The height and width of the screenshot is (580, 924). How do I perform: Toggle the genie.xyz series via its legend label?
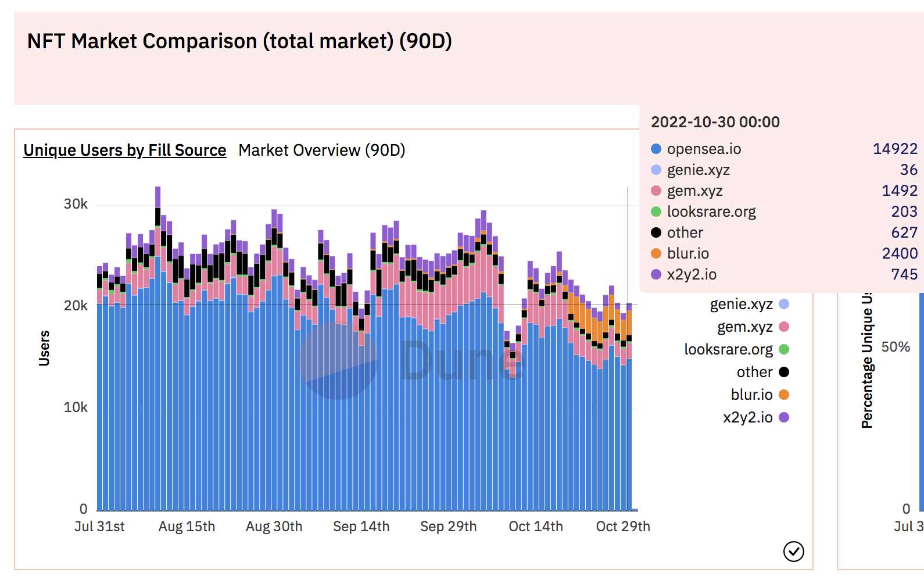tap(741, 304)
